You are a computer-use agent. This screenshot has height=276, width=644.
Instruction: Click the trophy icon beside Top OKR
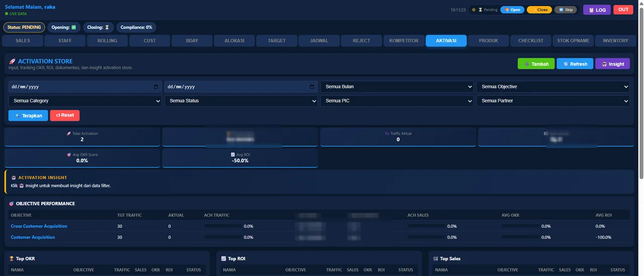[x=12, y=258]
